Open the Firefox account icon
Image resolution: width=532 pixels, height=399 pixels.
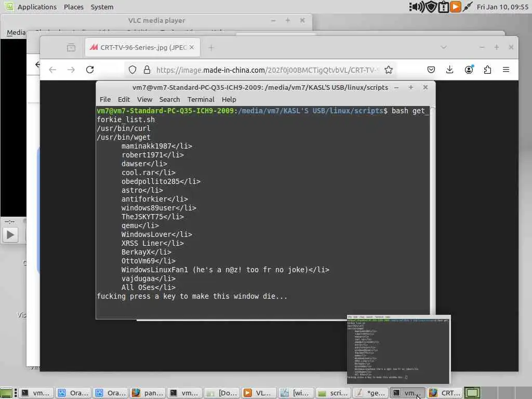469,70
